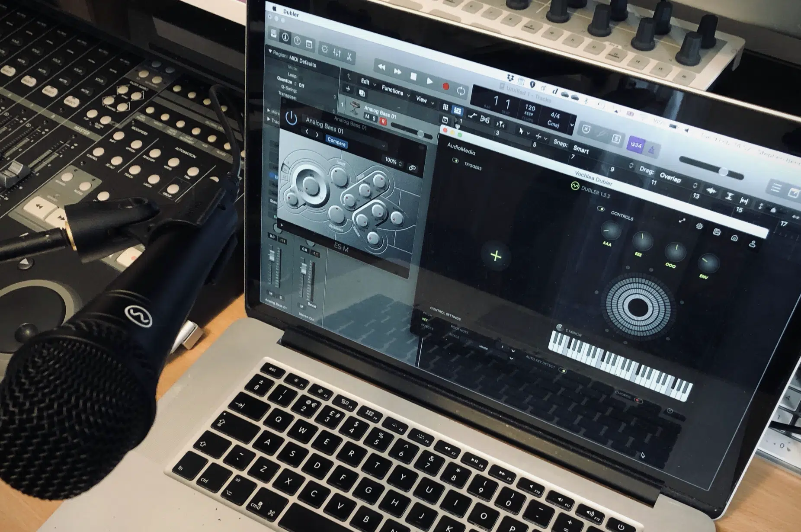
Task: Select next plugin preset arrow
Action: tap(317, 135)
